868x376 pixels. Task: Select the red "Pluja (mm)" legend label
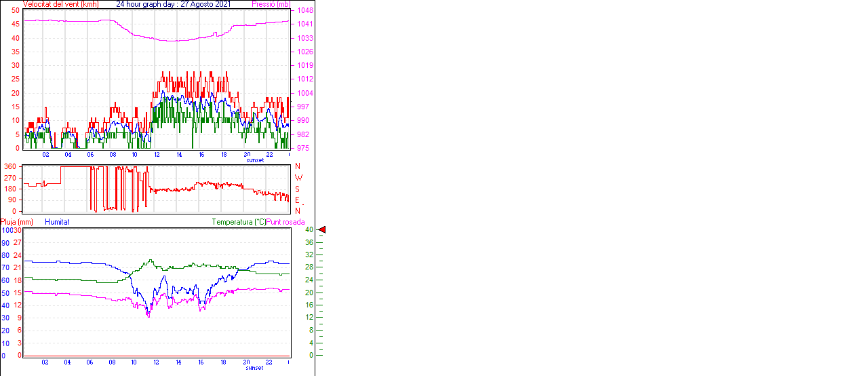[17, 222]
